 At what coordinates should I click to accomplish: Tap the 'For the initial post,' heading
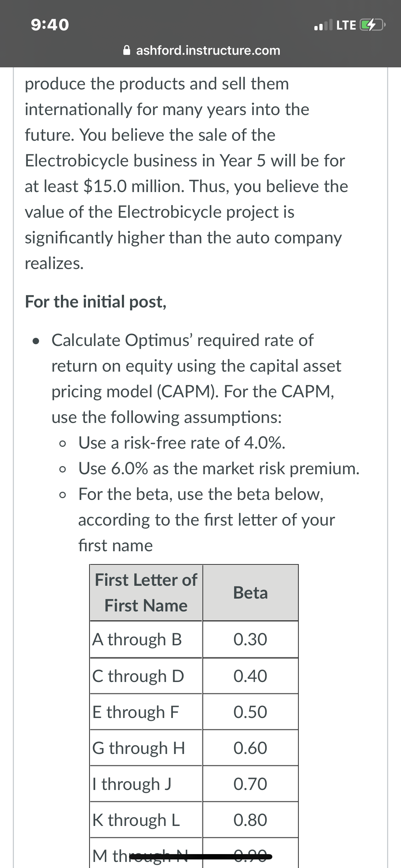(x=96, y=301)
